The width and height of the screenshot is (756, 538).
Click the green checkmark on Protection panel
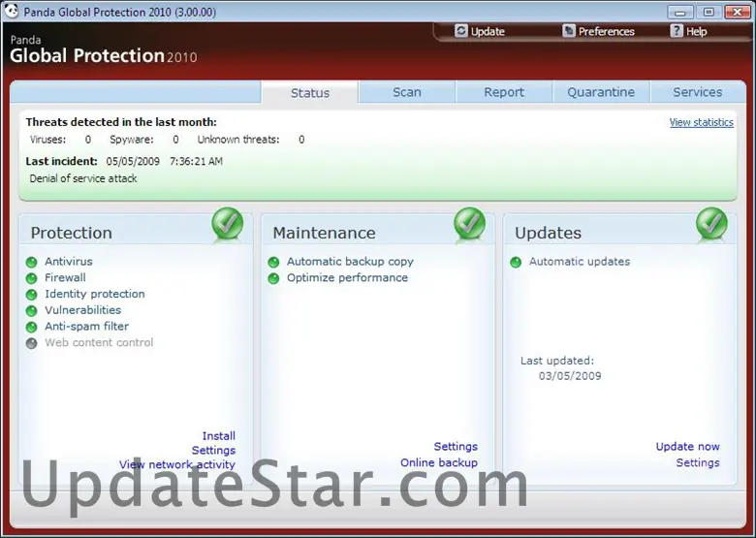click(228, 223)
